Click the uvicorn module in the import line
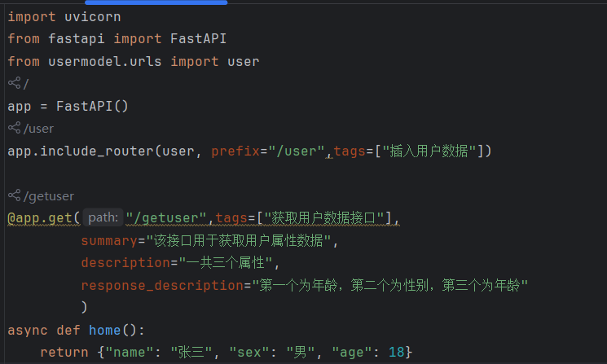 click(x=92, y=16)
